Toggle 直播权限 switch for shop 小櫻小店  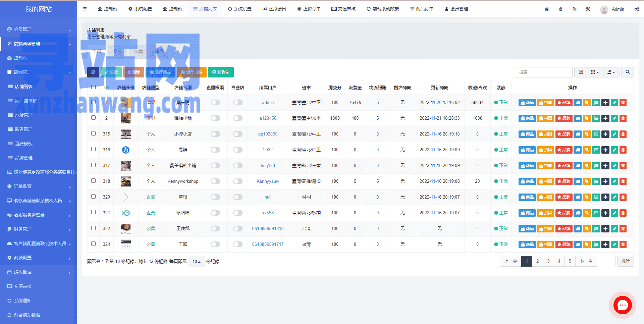[x=215, y=134]
